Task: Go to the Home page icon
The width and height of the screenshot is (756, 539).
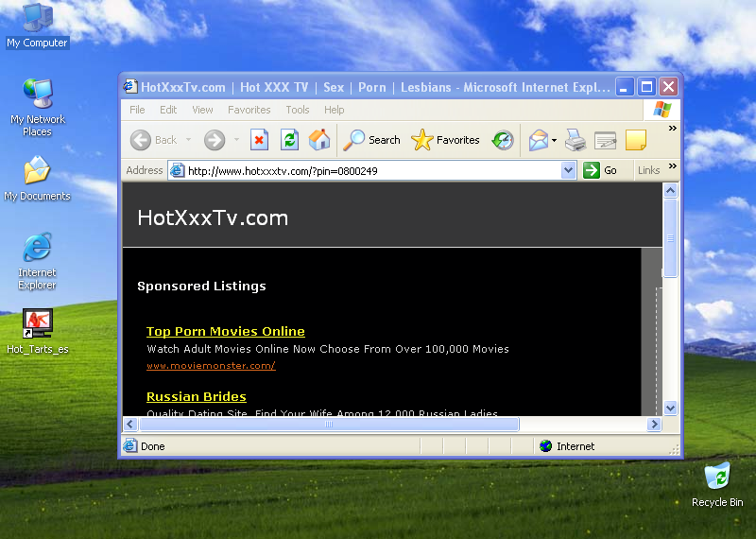Action: coord(319,140)
